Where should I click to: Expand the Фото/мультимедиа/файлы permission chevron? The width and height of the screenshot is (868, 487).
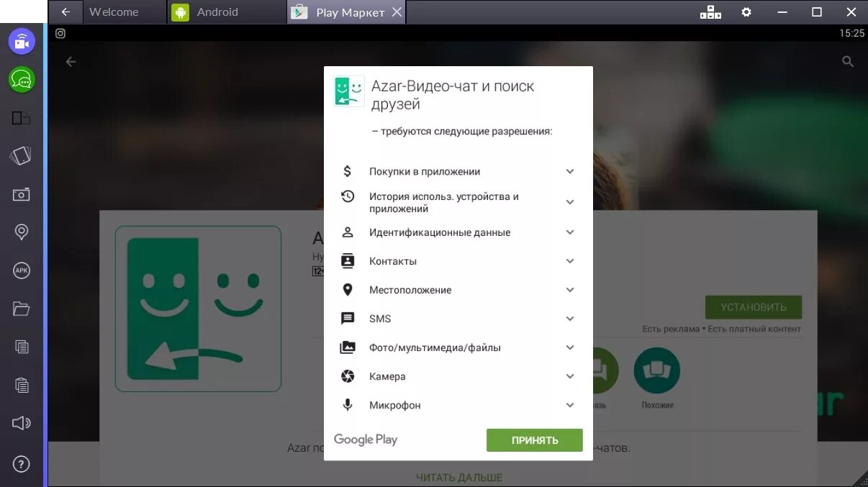click(570, 347)
